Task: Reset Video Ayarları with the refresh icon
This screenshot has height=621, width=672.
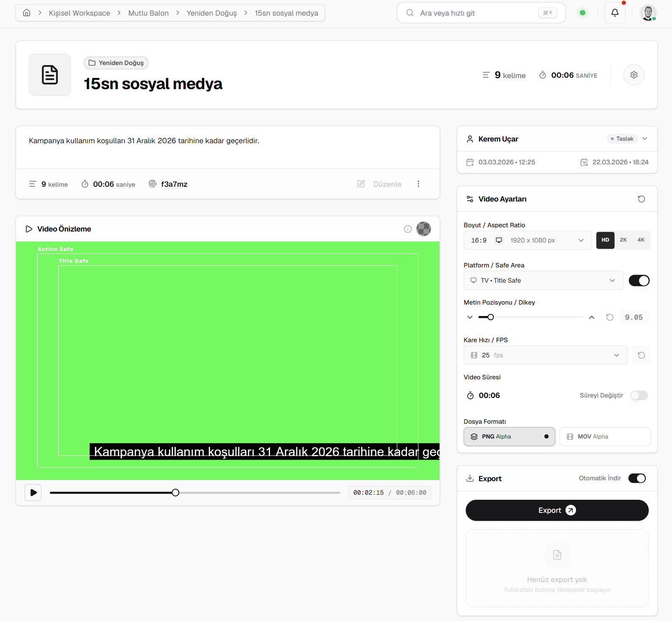Action: (x=641, y=199)
